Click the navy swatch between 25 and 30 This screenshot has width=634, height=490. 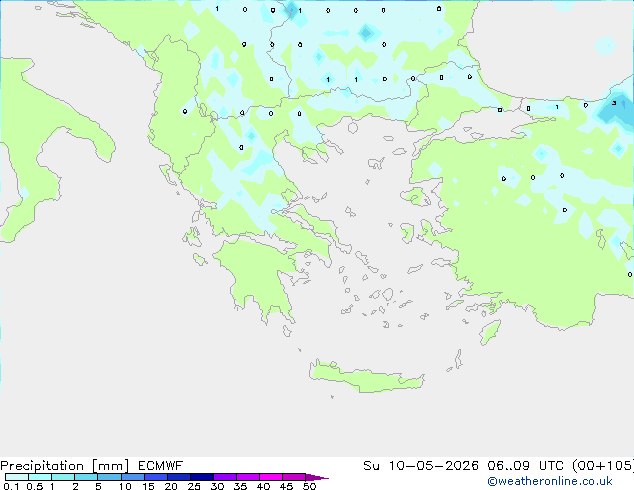[x=201, y=477]
